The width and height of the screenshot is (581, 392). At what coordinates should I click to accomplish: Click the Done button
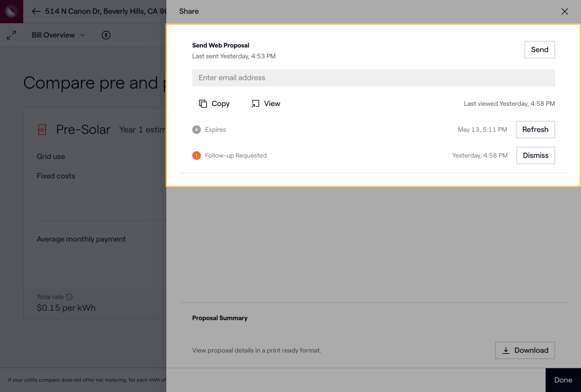563,380
